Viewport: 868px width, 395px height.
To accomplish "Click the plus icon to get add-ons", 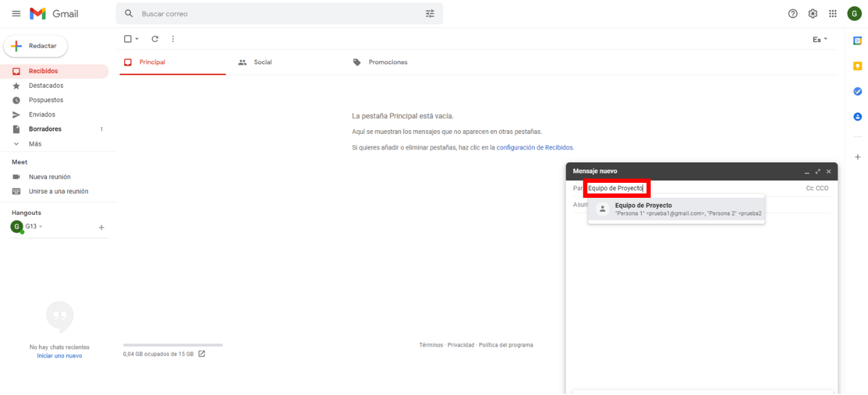I will (858, 157).
